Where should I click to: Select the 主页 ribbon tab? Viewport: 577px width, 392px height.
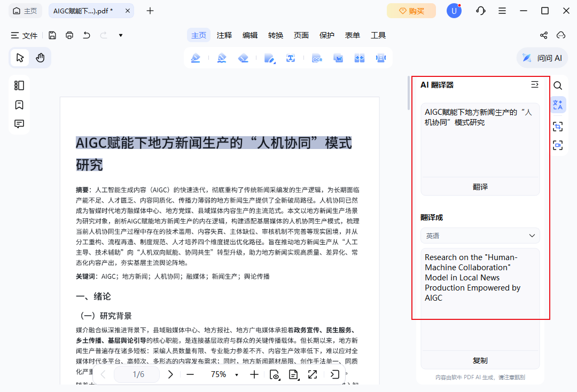(199, 35)
